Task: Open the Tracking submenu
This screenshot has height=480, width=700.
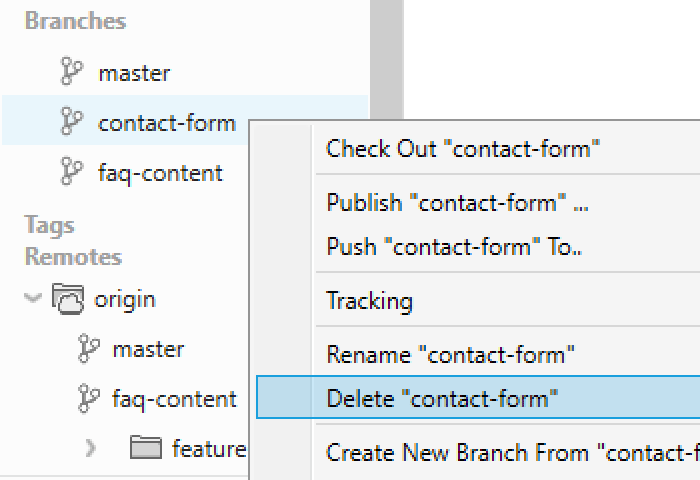Action: tap(369, 300)
